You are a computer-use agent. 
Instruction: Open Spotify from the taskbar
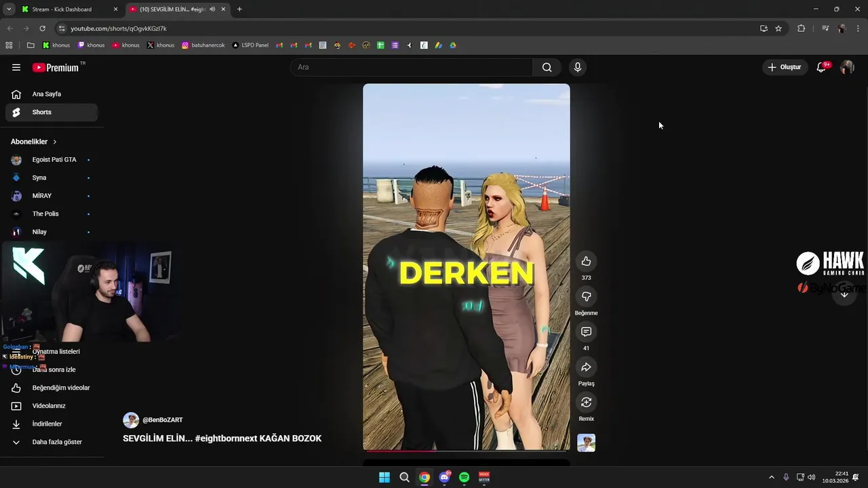point(464,477)
